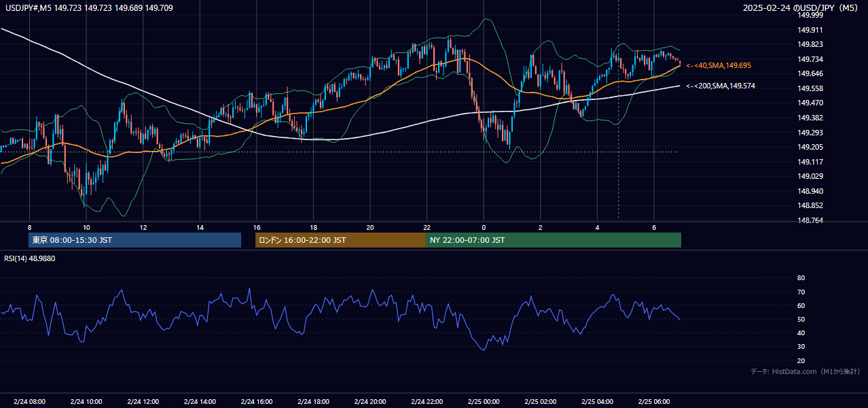This screenshot has height=408, width=868.
Task: Click the RSI scale value 30
Action: tap(801, 347)
